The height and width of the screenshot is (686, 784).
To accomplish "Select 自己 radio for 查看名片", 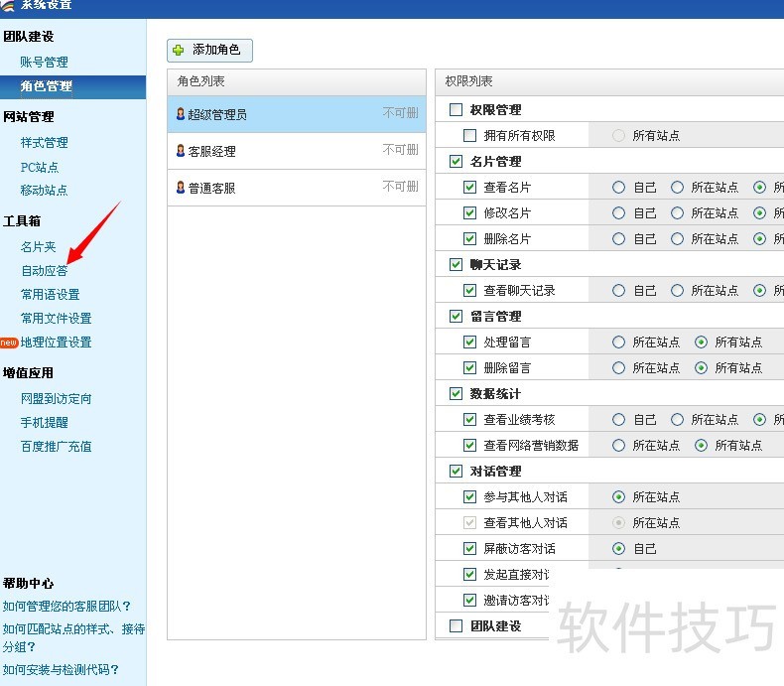I will coord(619,188).
